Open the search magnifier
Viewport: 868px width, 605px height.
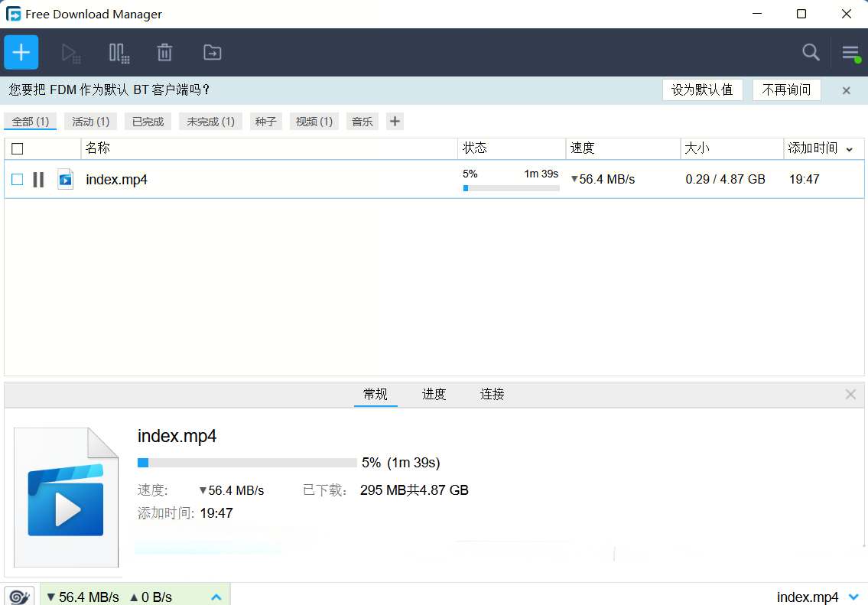point(811,53)
